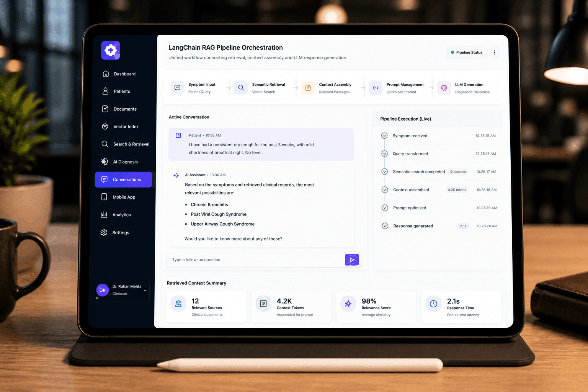Click the "12 sources" badge
This screenshot has height=392, width=588.
point(457,171)
